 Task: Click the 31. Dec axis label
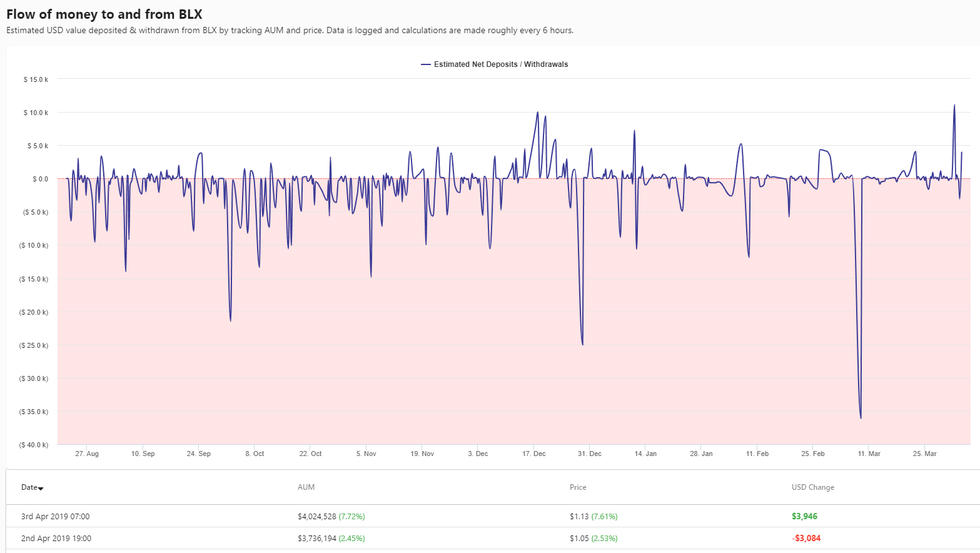[590, 454]
